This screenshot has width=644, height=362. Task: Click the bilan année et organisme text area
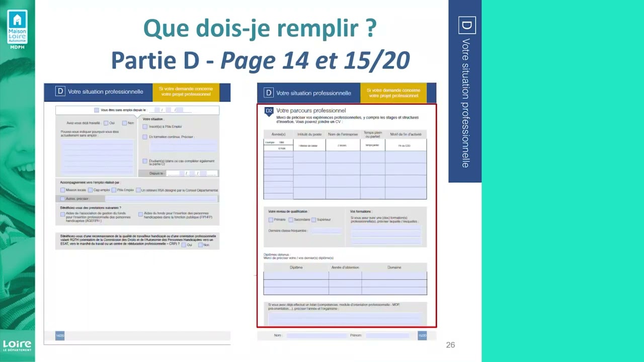[345, 318]
